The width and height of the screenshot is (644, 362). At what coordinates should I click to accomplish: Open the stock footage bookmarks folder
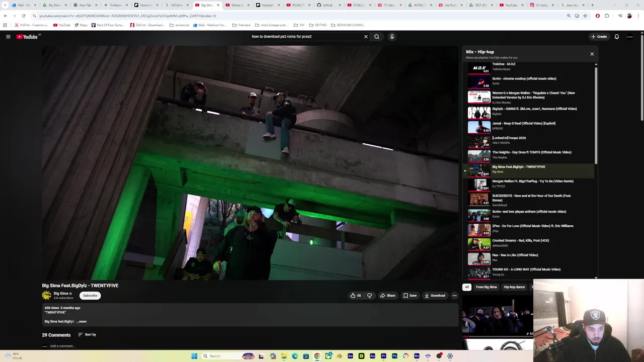pos(271,25)
